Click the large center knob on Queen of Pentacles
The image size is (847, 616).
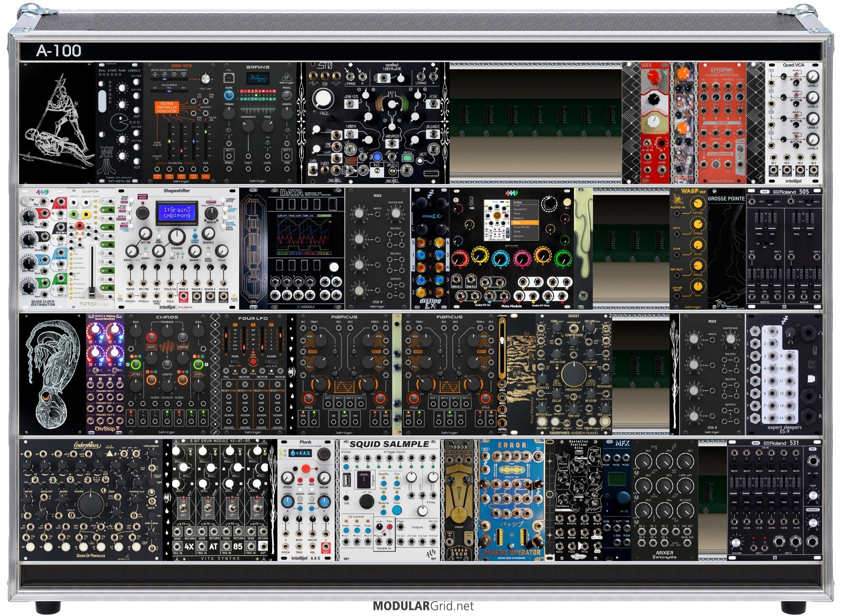point(90,504)
